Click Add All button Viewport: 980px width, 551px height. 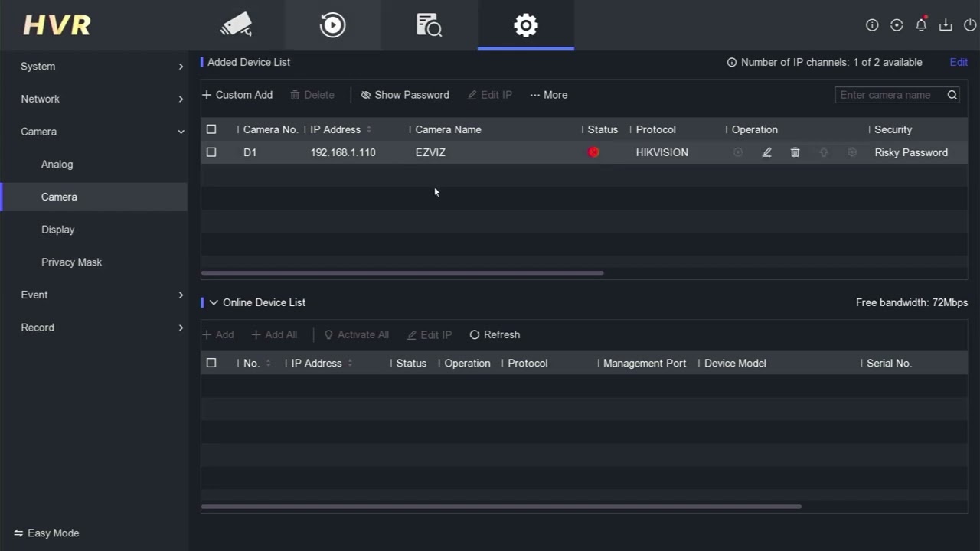pos(274,334)
